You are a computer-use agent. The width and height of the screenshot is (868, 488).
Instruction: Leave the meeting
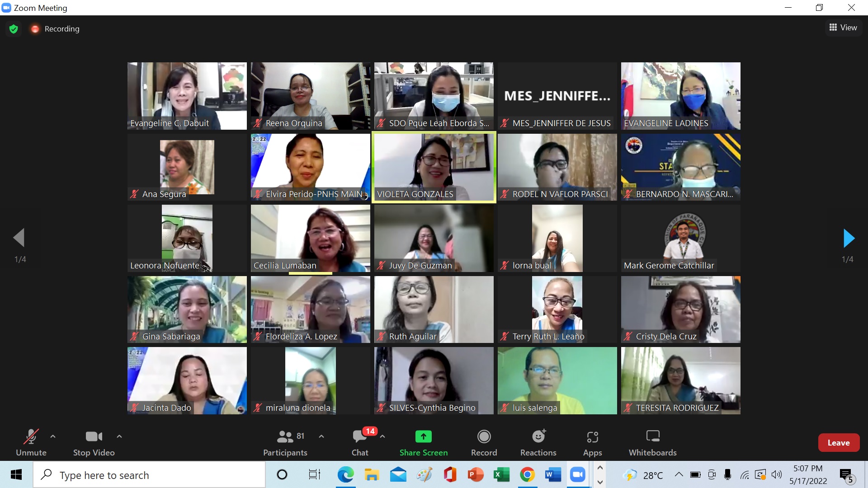coord(838,443)
